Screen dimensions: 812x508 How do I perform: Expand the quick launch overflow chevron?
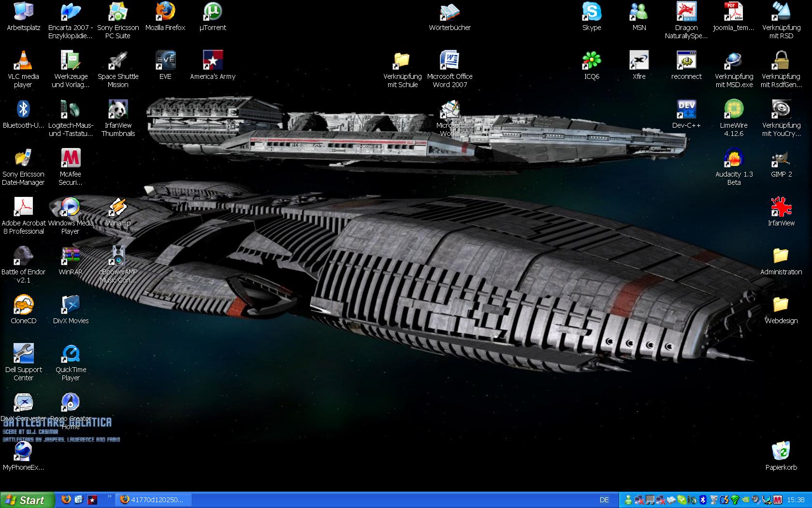pyautogui.click(x=109, y=496)
